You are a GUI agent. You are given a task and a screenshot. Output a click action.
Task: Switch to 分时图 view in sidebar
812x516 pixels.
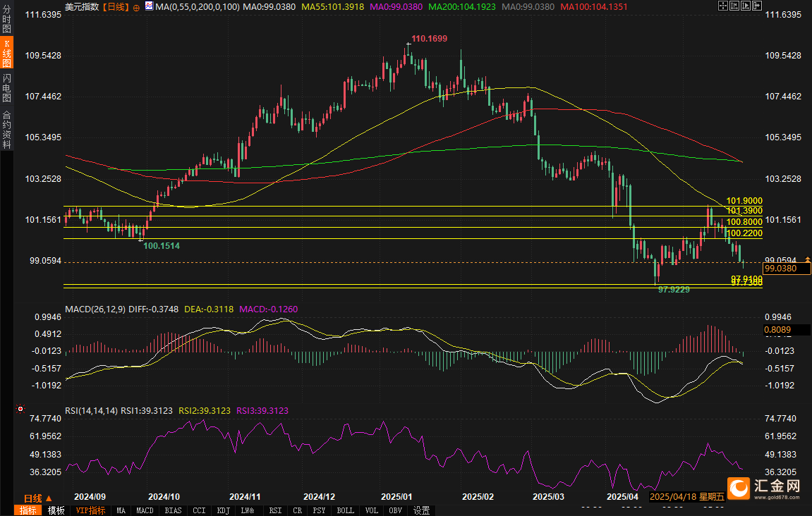point(7,19)
